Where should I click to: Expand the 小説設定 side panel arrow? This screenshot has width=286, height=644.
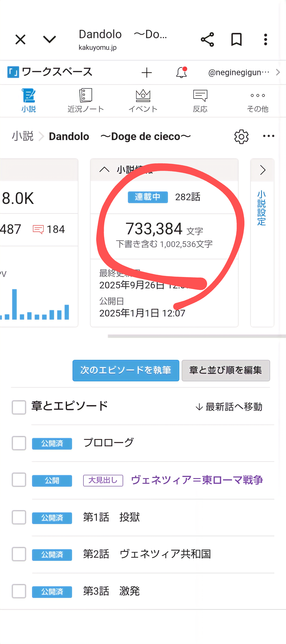pos(262,170)
